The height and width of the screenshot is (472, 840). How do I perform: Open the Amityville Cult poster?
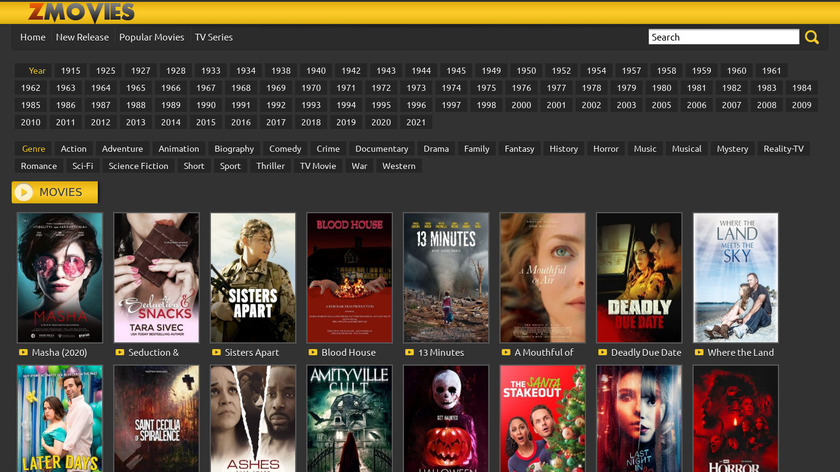(349, 418)
